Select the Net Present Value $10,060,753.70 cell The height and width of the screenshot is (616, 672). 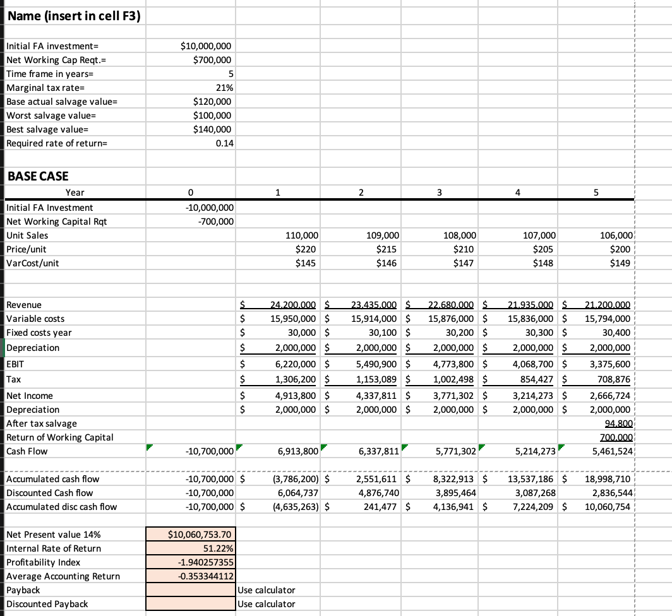pos(189,534)
